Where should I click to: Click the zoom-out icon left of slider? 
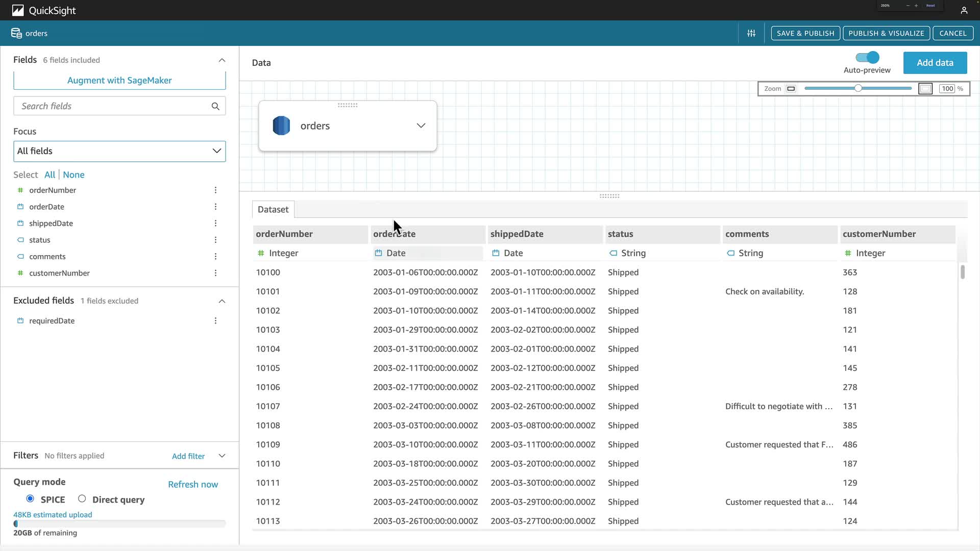(791, 89)
